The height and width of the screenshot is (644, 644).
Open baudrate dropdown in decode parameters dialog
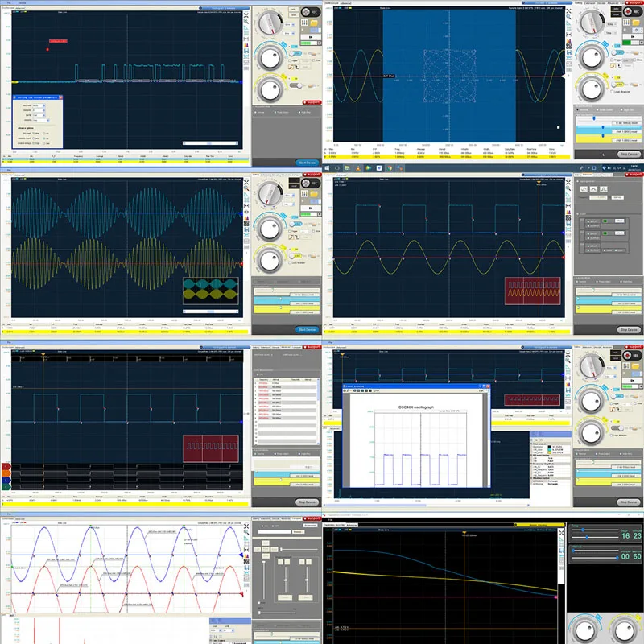pyautogui.click(x=39, y=105)
